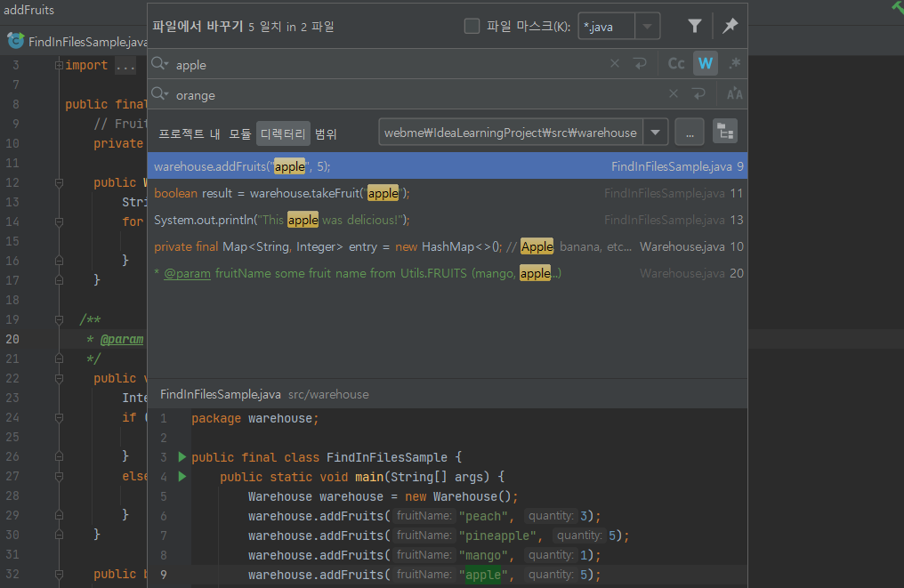Open replace history magnifier for orange field
This screenshot has width=904, height=588.
159,93
